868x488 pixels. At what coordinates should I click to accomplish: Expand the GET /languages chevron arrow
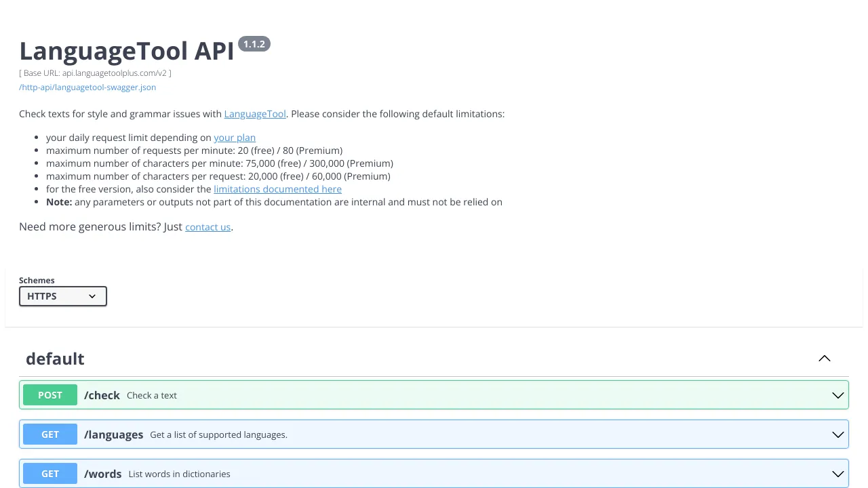click(838, 434)
